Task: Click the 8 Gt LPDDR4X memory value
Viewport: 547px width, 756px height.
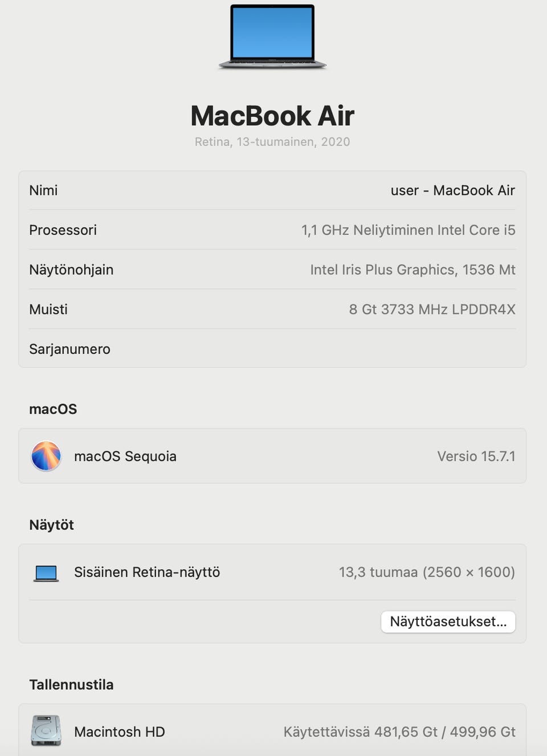Action: pos(432,309)
